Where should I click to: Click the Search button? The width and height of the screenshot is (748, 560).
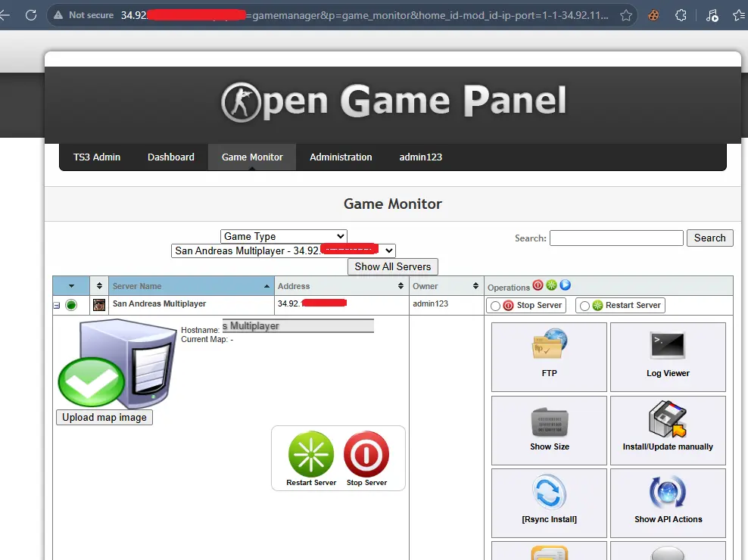[709, 238]
